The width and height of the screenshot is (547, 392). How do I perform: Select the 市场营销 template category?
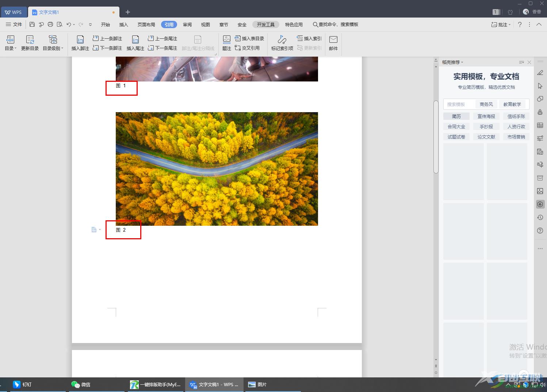click(516, 137)
